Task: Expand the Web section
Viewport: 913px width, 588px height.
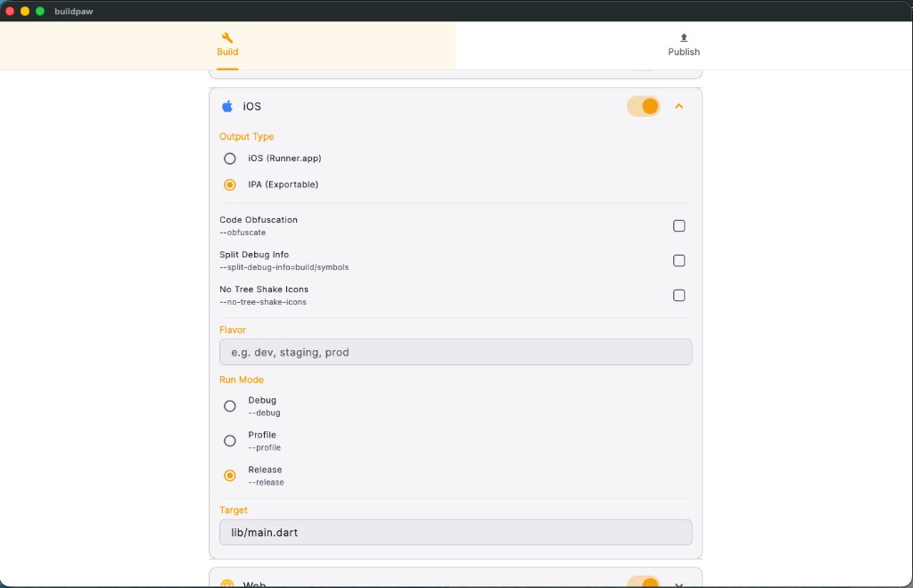Action: pos(679,583)
